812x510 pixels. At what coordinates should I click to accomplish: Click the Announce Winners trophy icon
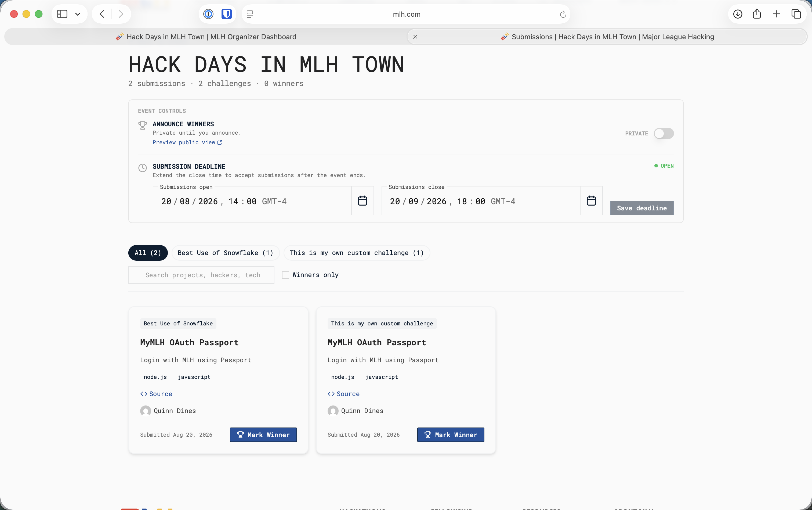pos(143,125)
